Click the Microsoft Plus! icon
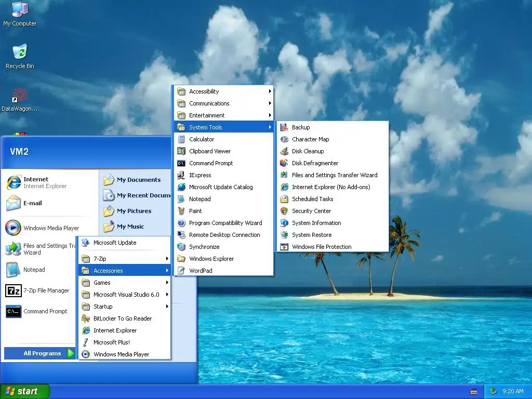The image size is (532, 399). point(86,342)
